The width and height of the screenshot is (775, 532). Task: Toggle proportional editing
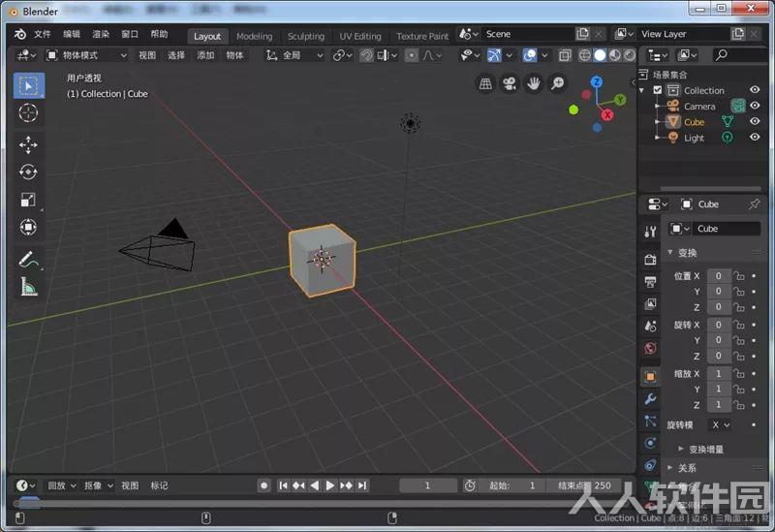coord(411,55)
